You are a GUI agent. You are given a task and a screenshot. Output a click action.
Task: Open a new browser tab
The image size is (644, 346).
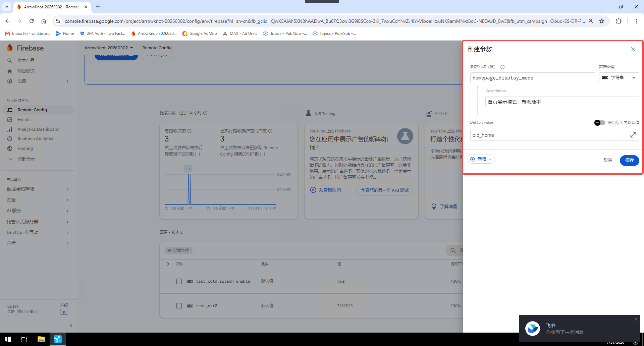98,7
